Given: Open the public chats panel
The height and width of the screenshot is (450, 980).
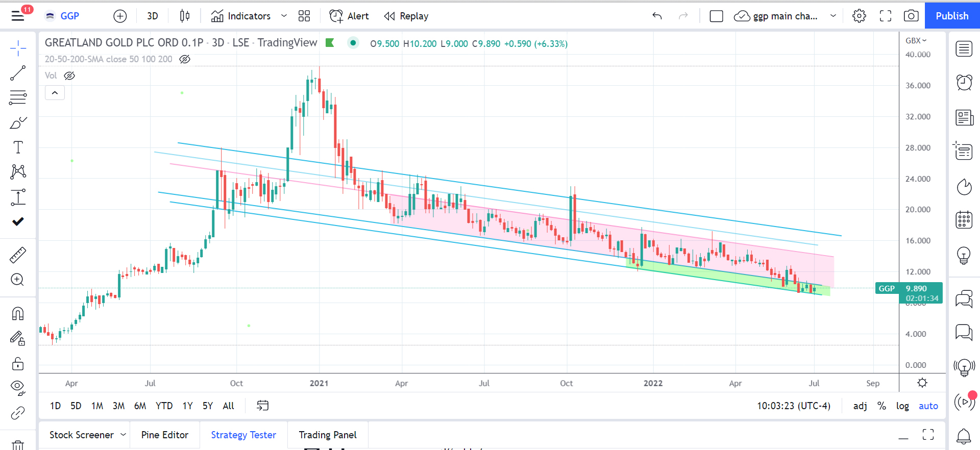Looking at the screenshot, I should pyautogui.click(x=964, y=298).
